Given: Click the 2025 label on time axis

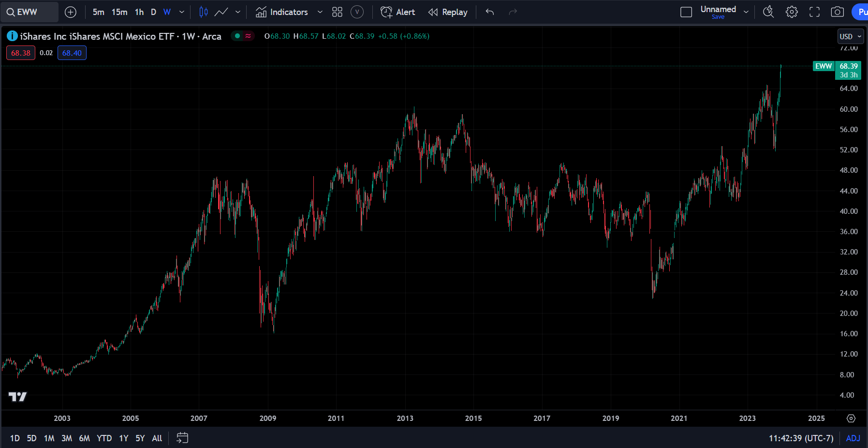Looking at the screenshot, I should click(x=816, y=418).
